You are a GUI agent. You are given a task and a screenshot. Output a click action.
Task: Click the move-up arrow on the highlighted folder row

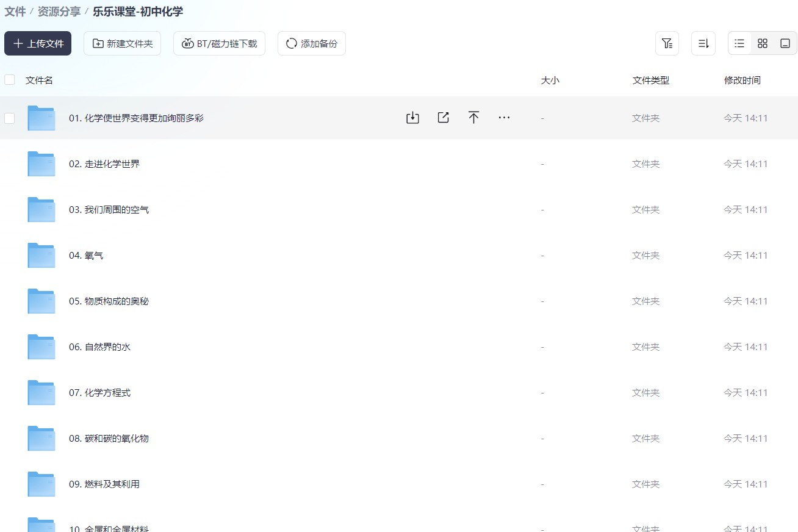[x=473, y=117]
